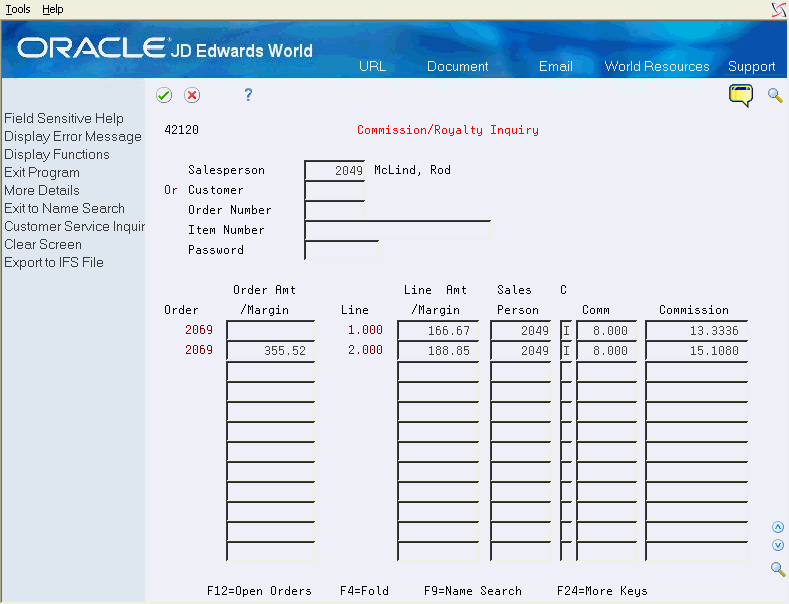This screenshot has height=604, width=789.
Task: Open the Document link
Action: (x=457, y=66)
